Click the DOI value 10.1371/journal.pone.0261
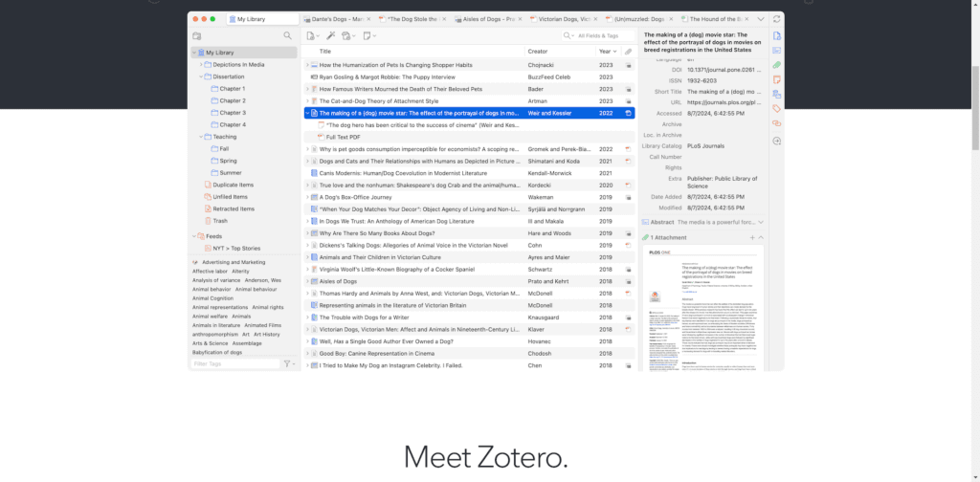The height and width of the screenshot is (482, 980). click(x=724, y=70)
